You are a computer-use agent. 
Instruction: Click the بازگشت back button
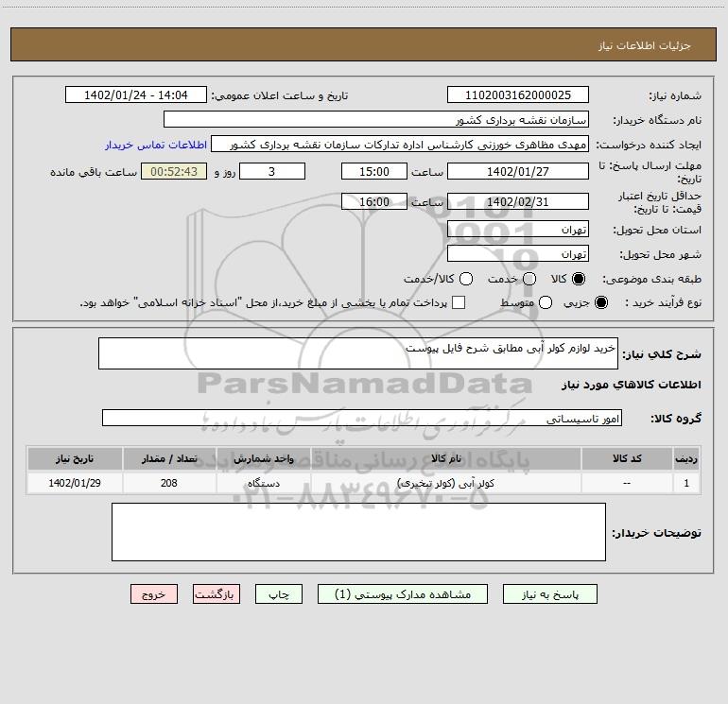[x=217, y=594]
